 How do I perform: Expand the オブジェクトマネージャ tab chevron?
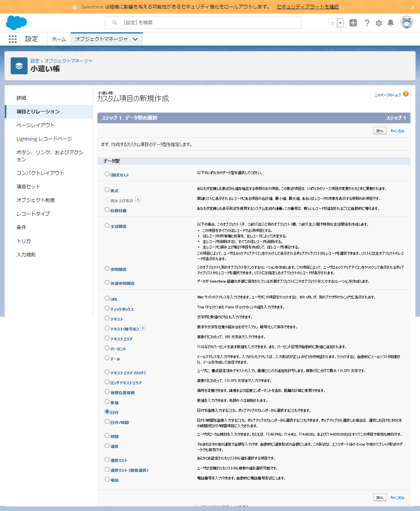coord(135,39)
